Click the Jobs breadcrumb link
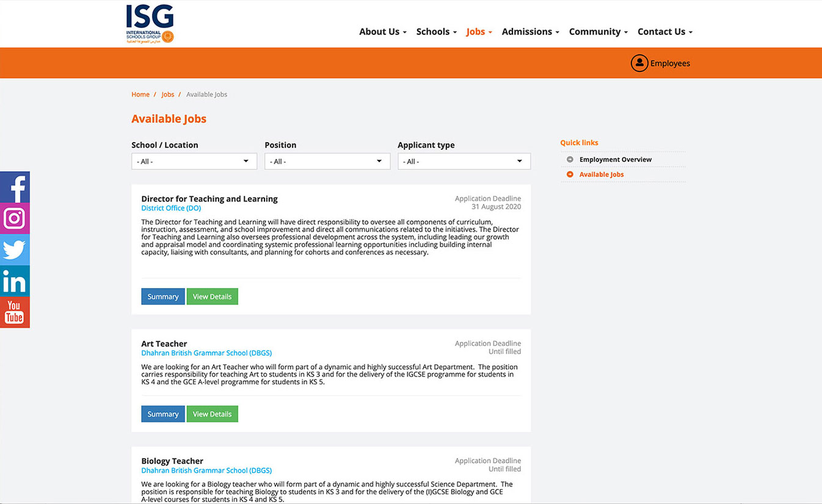This screenshot has height=504, width=822. 167,94
